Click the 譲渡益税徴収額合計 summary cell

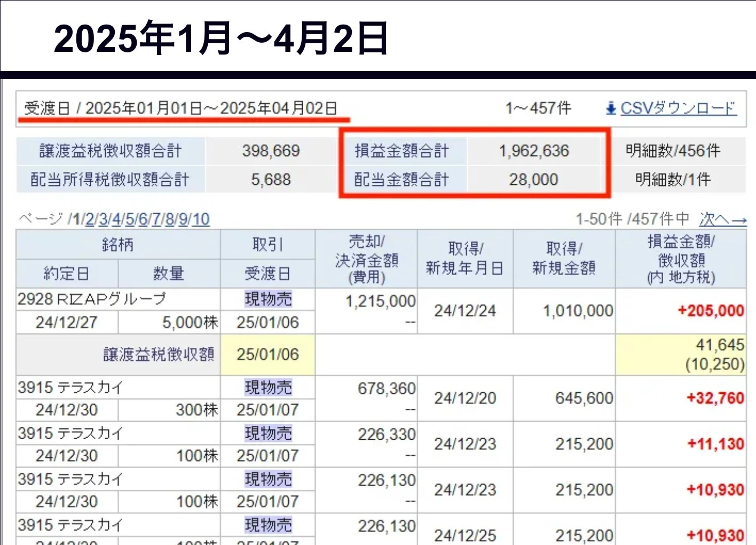point(111,150)
